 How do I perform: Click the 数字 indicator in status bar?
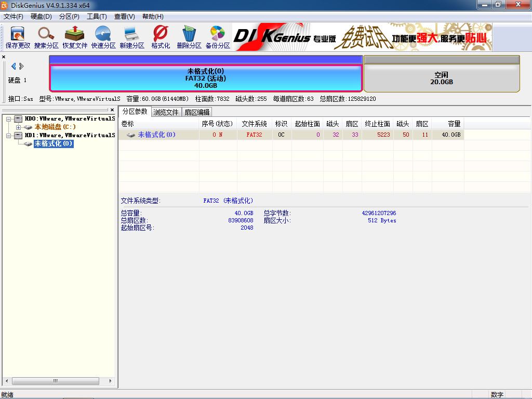(497, 395)
